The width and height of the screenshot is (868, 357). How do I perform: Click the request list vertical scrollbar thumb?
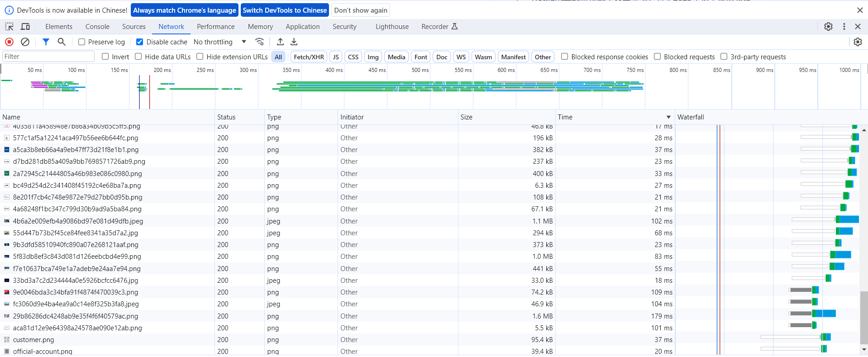pos(864,318)
